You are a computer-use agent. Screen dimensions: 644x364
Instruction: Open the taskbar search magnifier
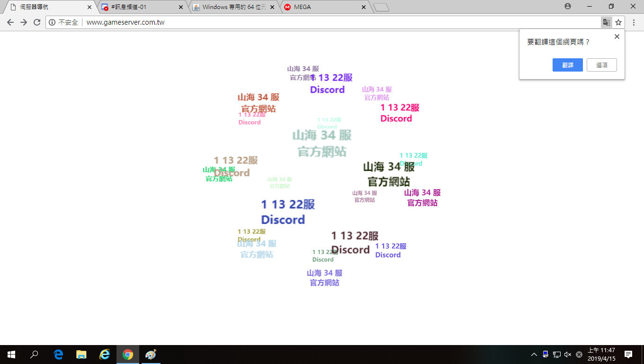34,355
